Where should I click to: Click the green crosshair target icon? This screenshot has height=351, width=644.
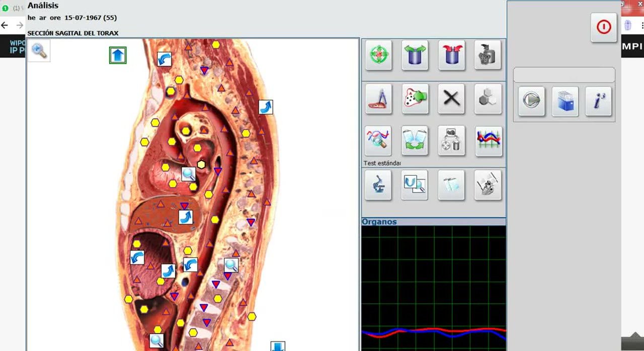coord(378,55)
